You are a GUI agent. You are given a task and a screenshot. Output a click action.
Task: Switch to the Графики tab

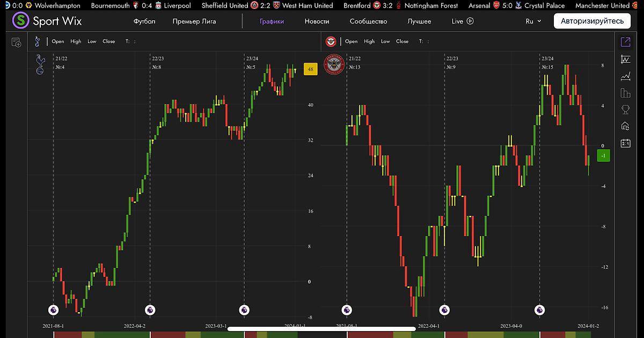pos(272,21)
